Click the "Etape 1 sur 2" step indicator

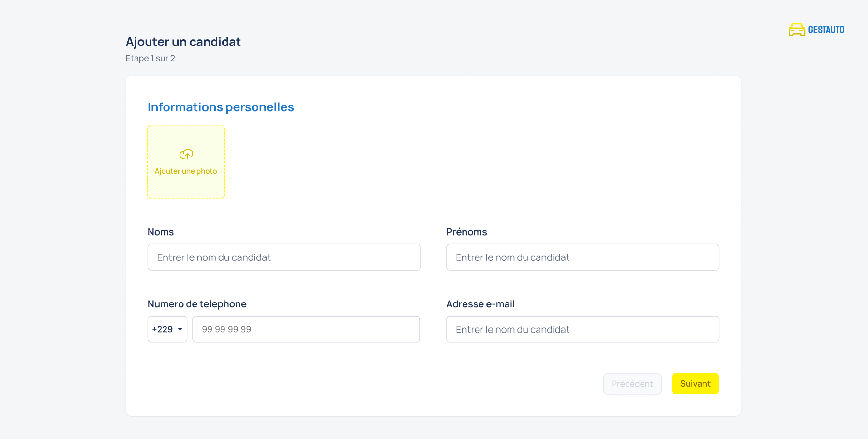tap(150, 58)
